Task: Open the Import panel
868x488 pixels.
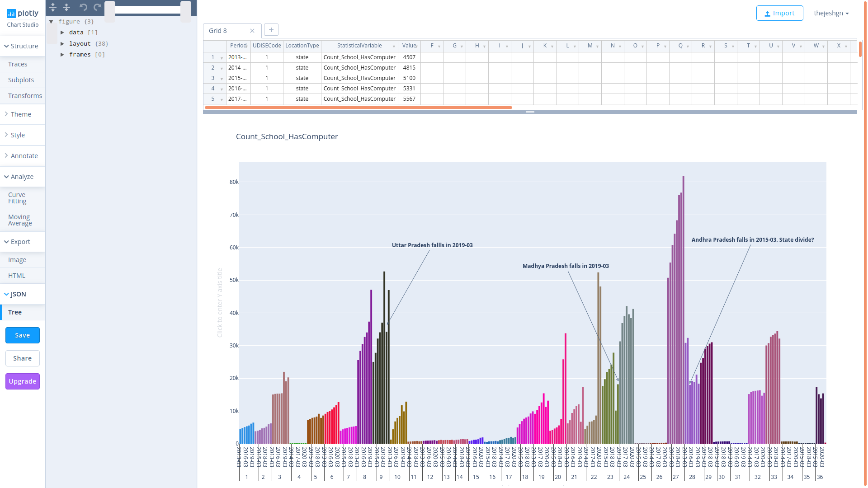Action: [x=779, y=13]
